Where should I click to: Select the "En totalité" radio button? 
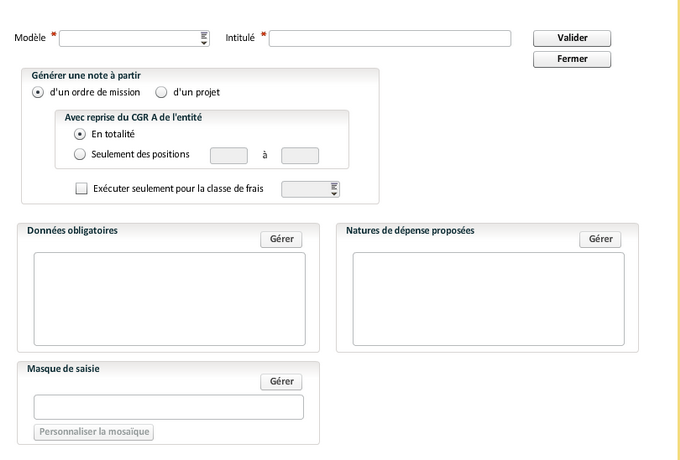(x=80, y=134)
